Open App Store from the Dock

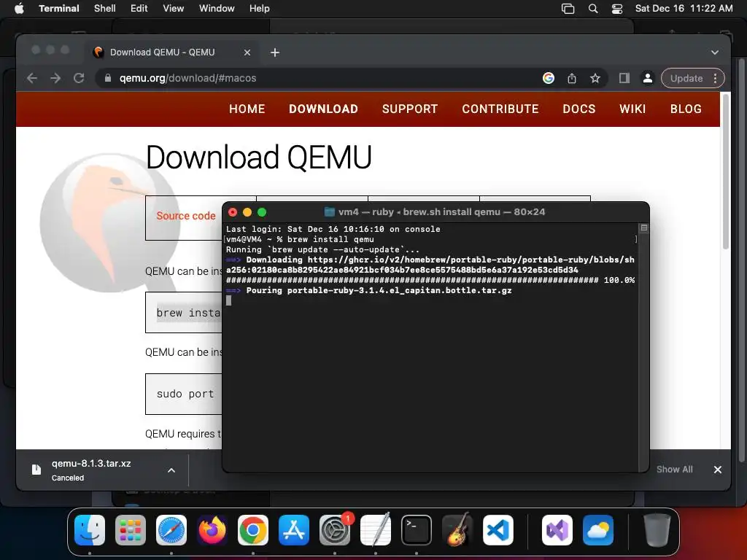294,530
